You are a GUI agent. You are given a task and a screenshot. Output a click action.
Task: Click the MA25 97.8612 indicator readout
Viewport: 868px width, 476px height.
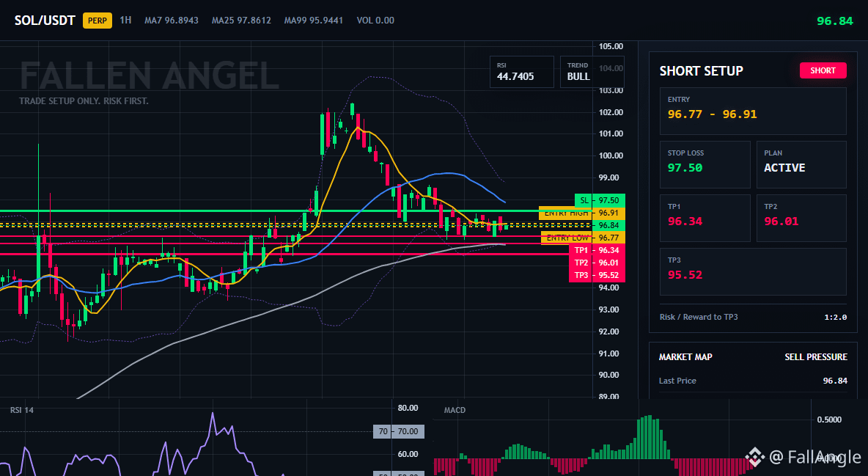[241, 21]
